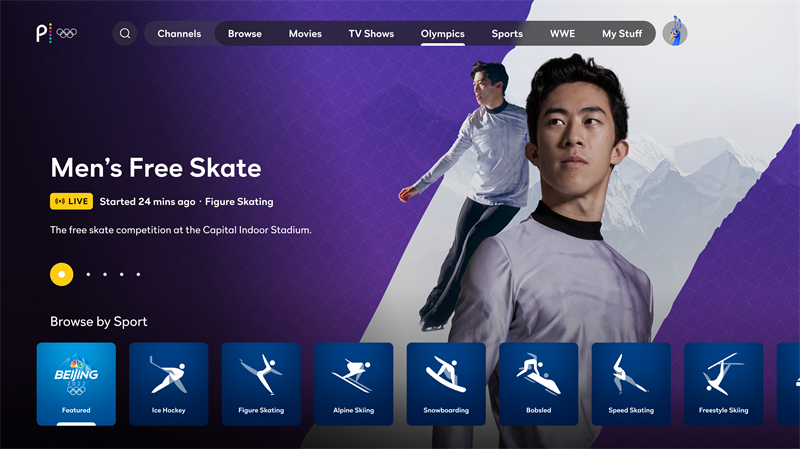
Task: Open the Freestyle Skiing sport tile
Action: 723,384
